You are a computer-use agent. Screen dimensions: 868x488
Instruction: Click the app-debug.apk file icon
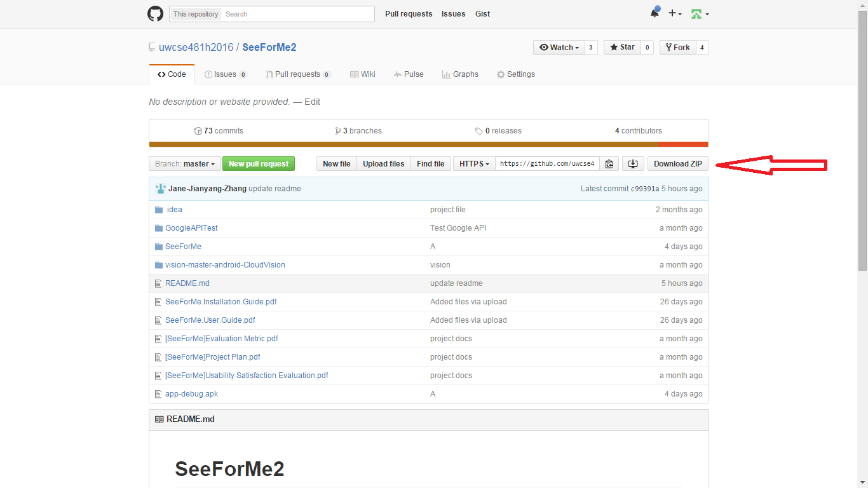159,394
